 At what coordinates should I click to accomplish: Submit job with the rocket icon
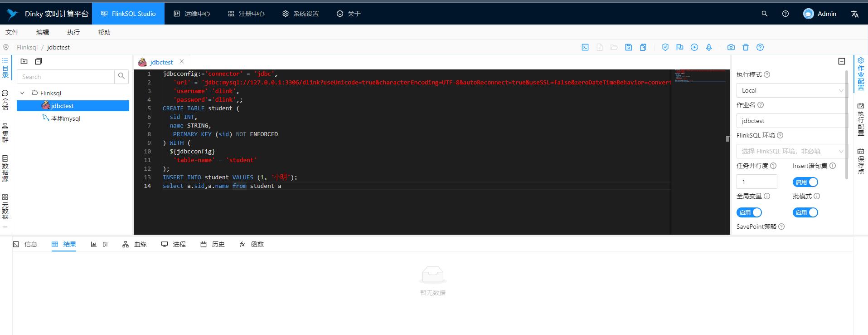click(709, 47)
